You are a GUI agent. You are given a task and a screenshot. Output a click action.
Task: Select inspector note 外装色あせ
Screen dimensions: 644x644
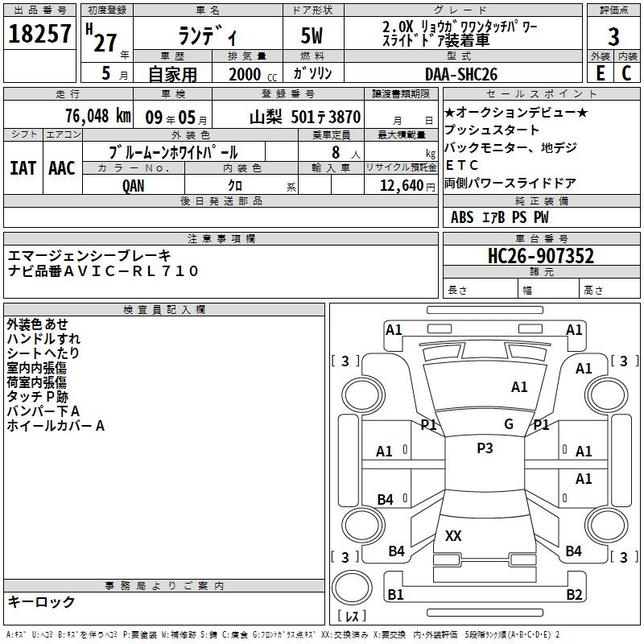point(37,324)
